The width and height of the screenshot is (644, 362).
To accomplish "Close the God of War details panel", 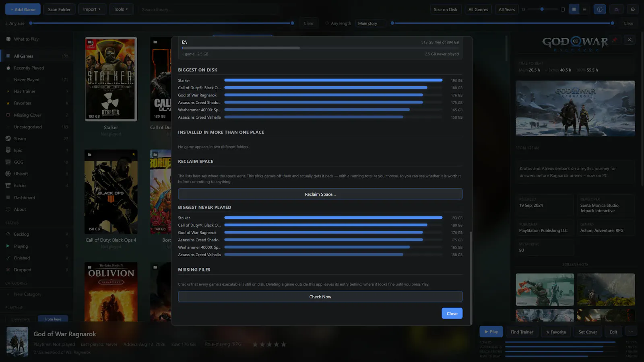I will [630, 39].
